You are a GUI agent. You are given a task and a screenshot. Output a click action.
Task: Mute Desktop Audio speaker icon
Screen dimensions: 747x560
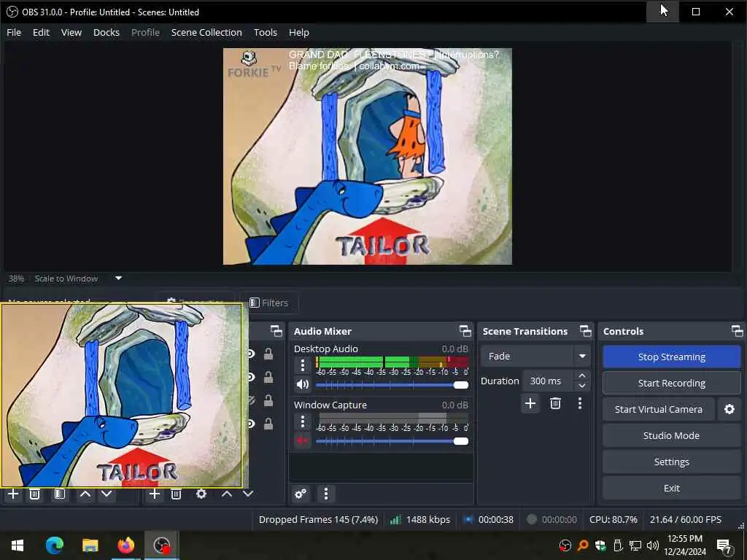[x=303, y=384]
